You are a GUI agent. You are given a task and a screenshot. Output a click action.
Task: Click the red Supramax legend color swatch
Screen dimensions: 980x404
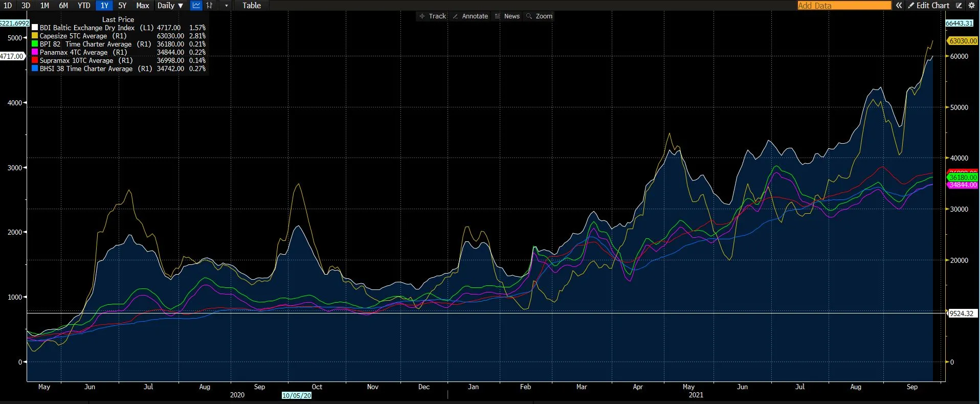35,60
